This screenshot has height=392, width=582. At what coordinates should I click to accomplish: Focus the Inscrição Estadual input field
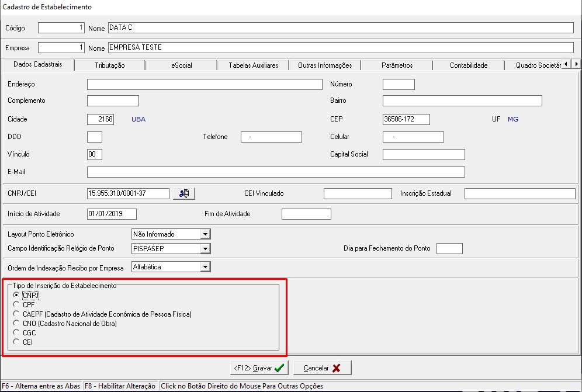(x=519, y=193)
